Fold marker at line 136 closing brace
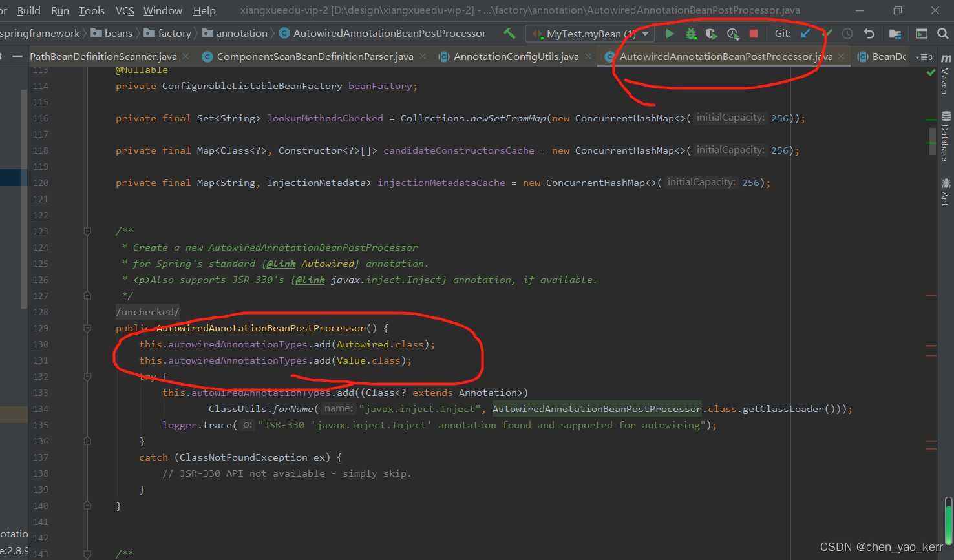954x560 pixels. [87, 441]
